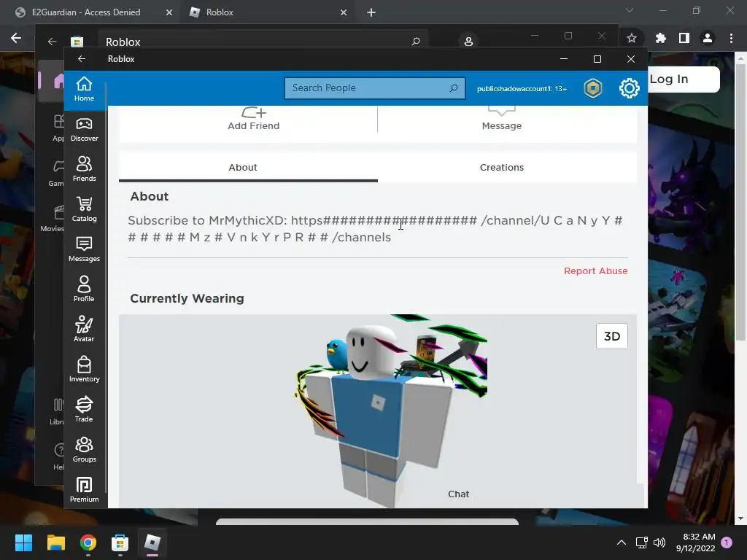Open the volume speaker icon
747x560 pixels.
pyautogui.click(x=659, y=542)
